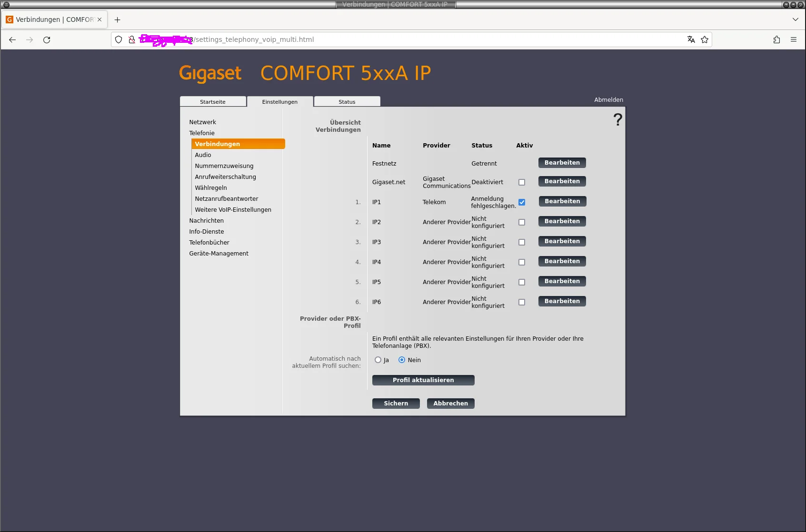Image resolution: width=806 pixels, height=532 pixels.
Task: Open a new tab with the plus icon
Action: (118, 20)
